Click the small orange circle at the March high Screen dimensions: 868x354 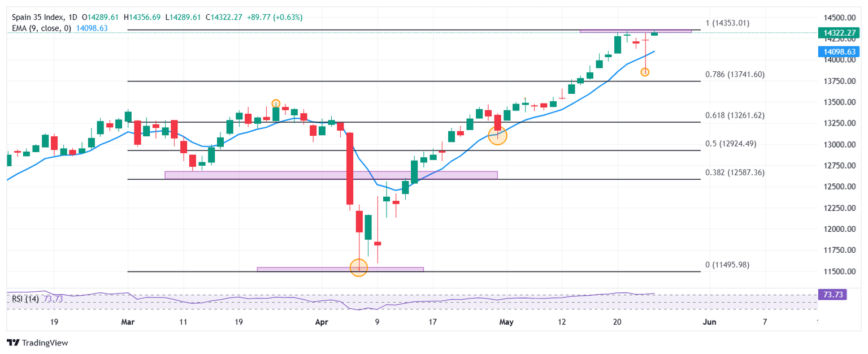coord(276,103)
